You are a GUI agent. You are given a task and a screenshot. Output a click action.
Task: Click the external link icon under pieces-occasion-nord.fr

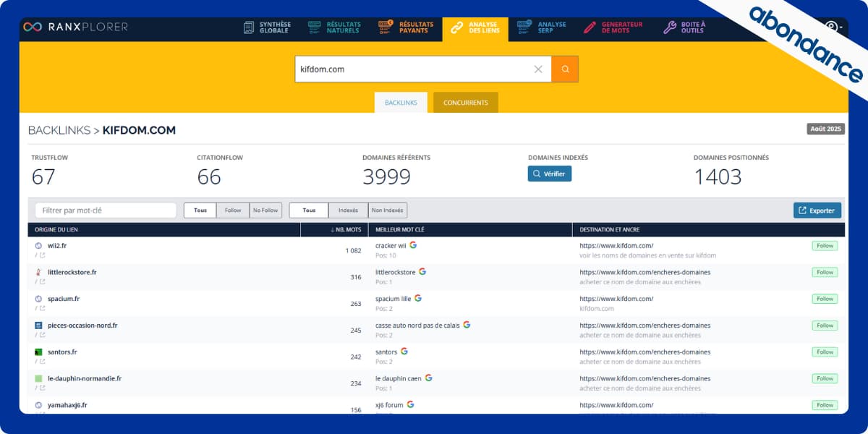click(42, 335)
